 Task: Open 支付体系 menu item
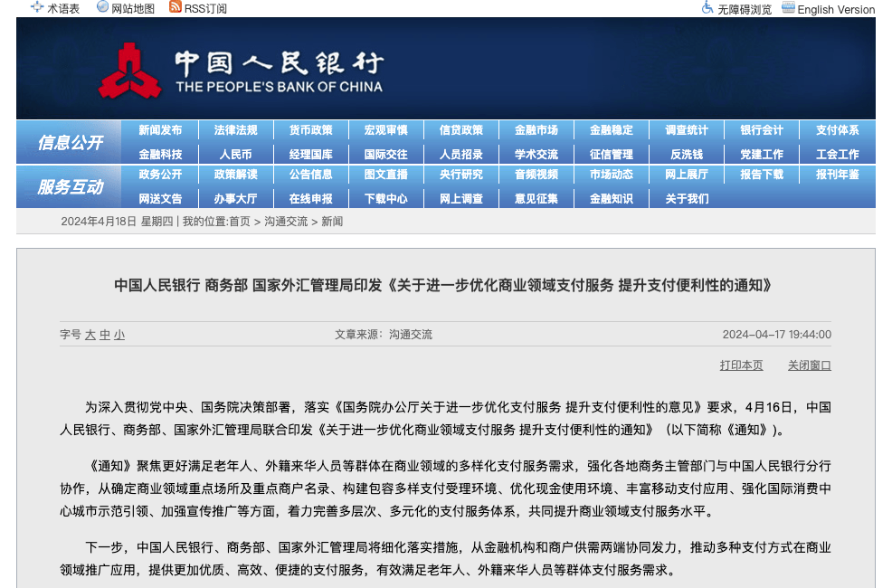pos(837,130)
